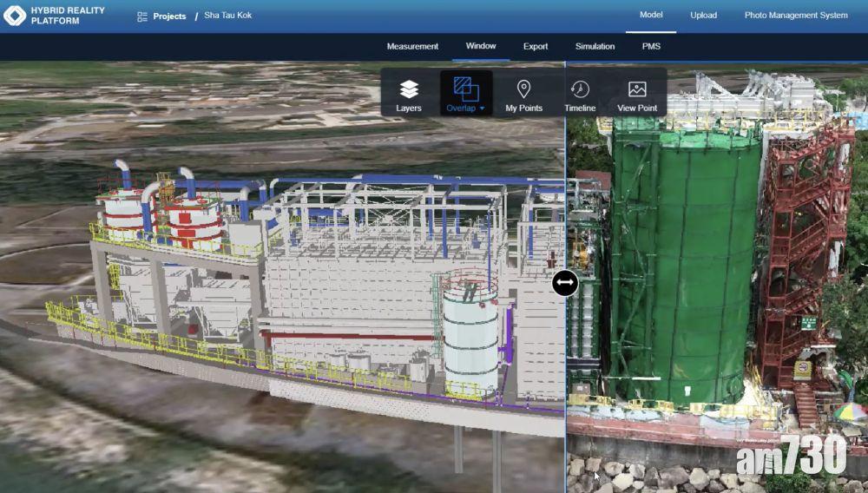
Task: Choose the Window menu item
Action: [481, 46]
